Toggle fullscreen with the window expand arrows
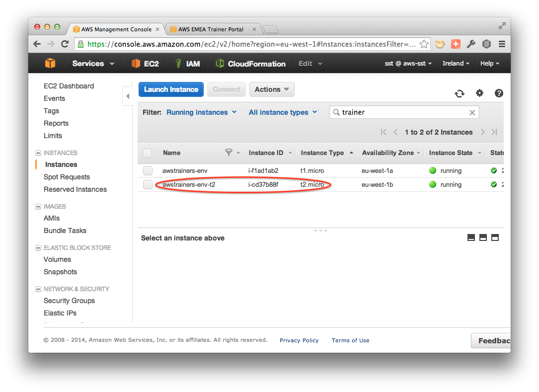This screenshot has height=392, width=539. [502, 26]
